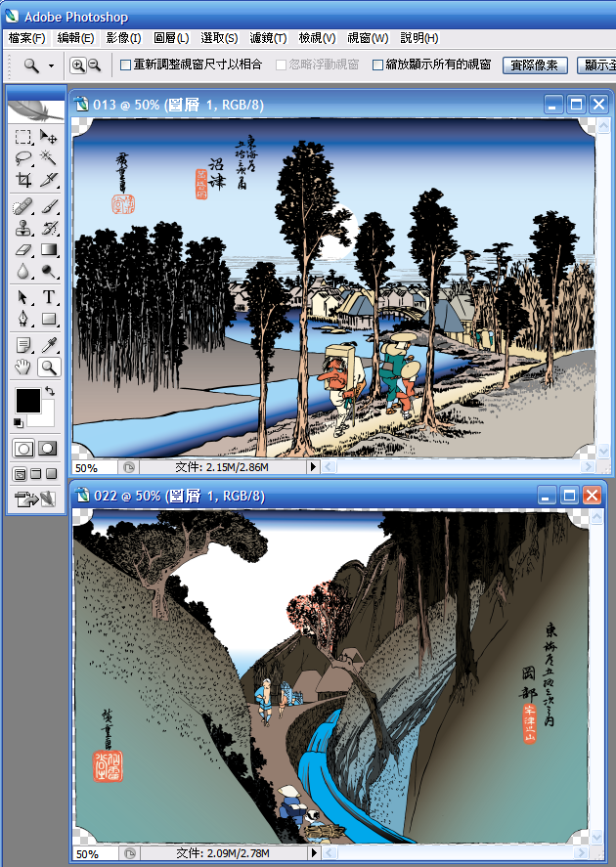Select the History Brush tool
Viewport: 616px width, 867px height.
click(49, 228)
